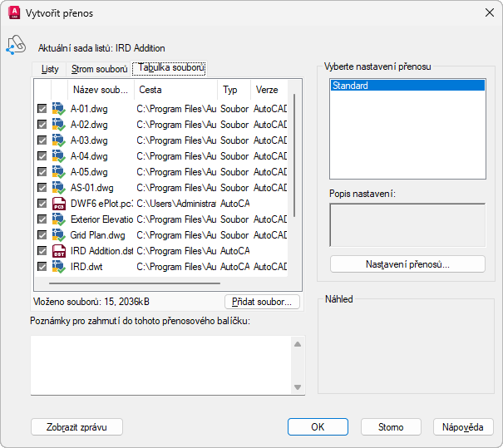The width and height of the screenshot is (503, 448).
Task: Uncheck the A-02.dwg file checkbox
Action: (x=42, y=125)
